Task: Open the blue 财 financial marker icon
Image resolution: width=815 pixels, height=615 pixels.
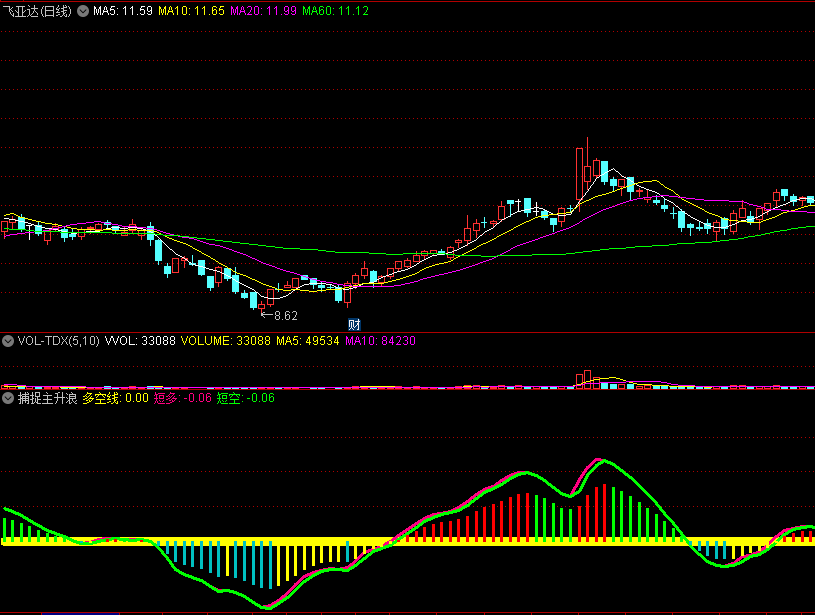Action: coord(354,325)
